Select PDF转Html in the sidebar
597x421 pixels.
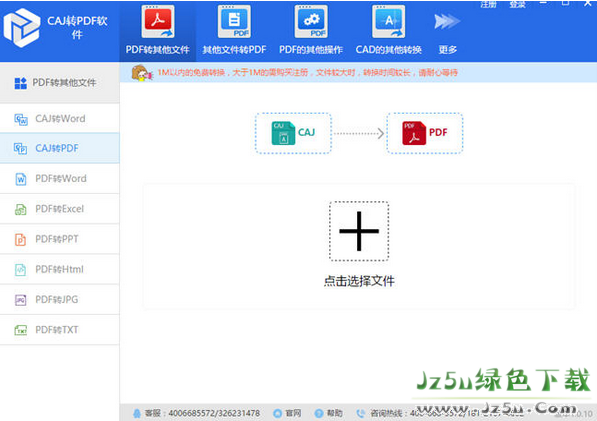pos(60,269)
